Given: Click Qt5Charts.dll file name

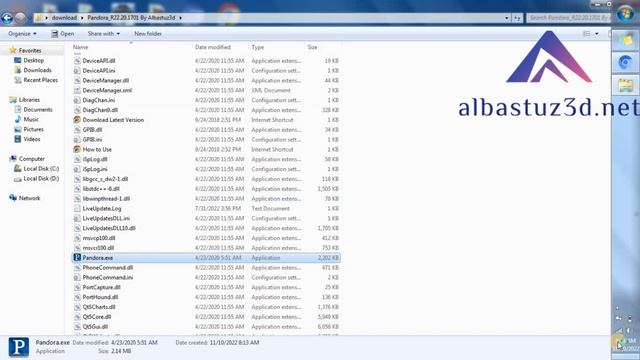Looking at the screenshot, I should [99, 307].
